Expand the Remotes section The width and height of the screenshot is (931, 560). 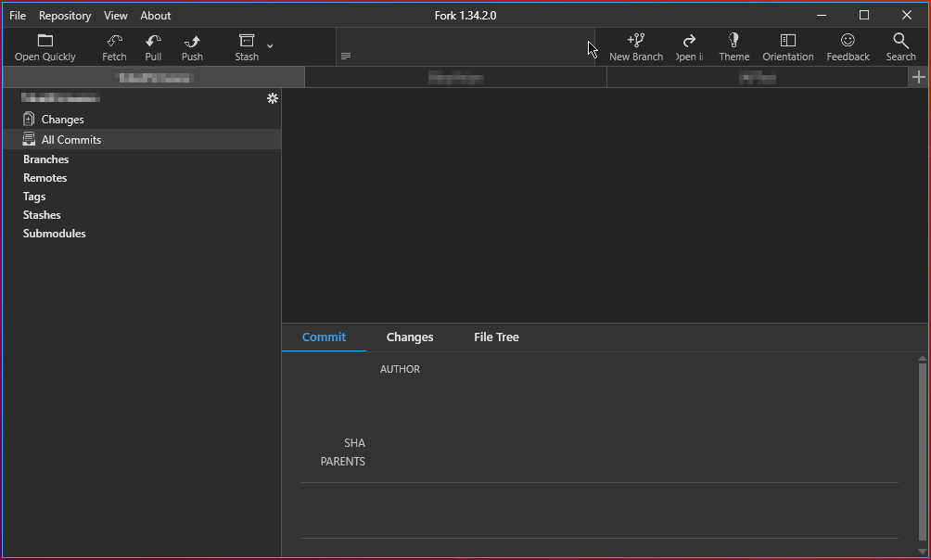coord(45,178)
